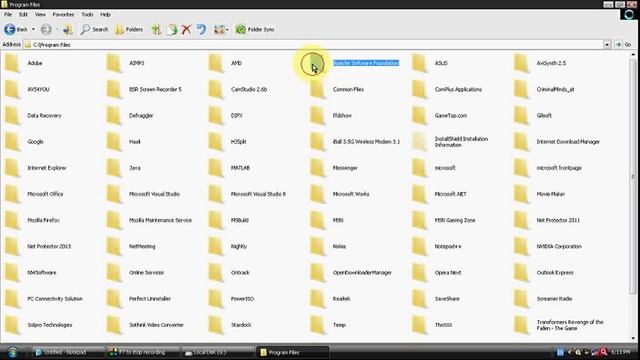Open the Forward history dropdown arrow

[57, 29]
